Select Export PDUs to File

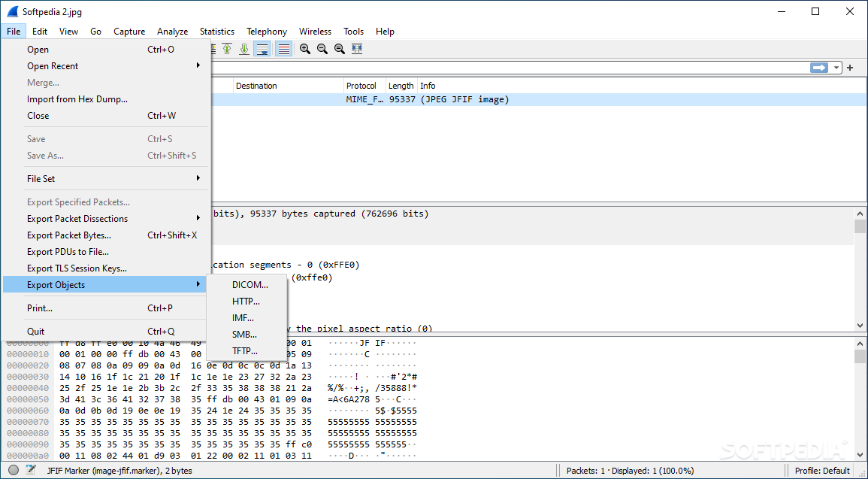coord(105,252)
